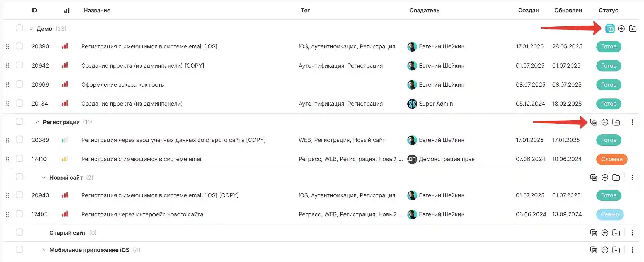Click add test case icon in Демо row
This screenshot has height=262, width=644.
pyautogui.click(x=621, y=29)
